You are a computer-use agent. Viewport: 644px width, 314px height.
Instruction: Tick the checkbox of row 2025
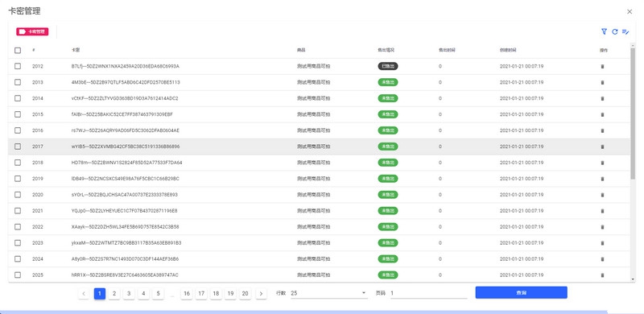18,275
